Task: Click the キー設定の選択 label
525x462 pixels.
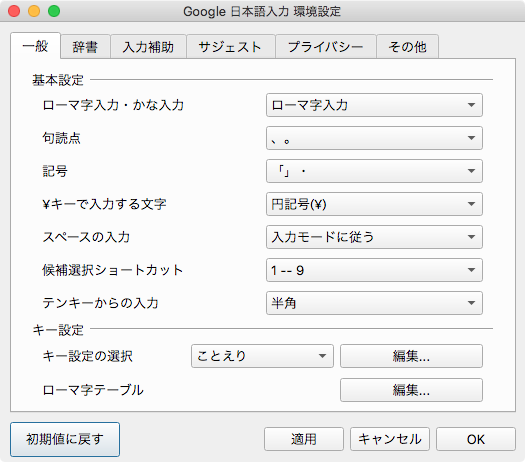Action: [87, 356]
